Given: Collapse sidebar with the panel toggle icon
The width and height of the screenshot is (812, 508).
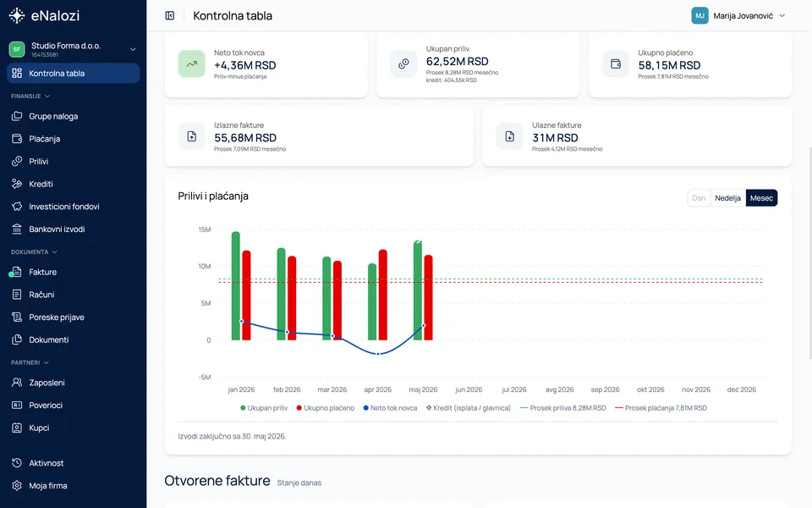Looking at the screenshot, I should 169,15.
